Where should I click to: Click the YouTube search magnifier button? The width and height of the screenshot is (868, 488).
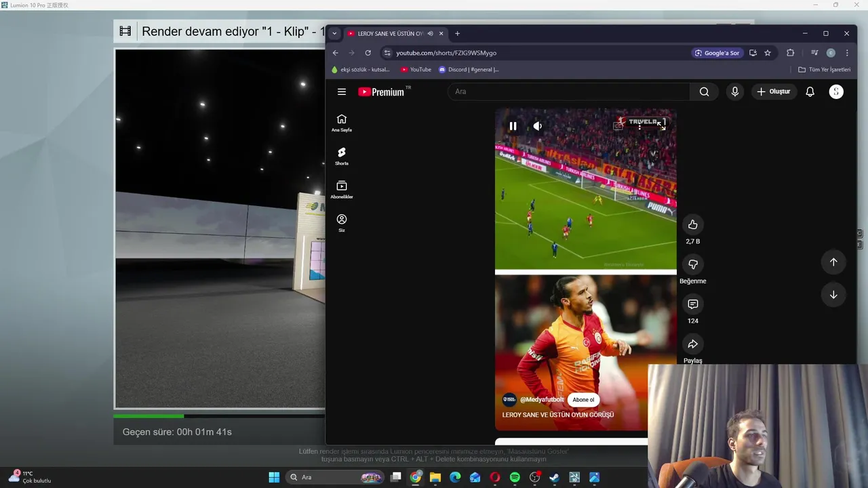tap(704, 91)
